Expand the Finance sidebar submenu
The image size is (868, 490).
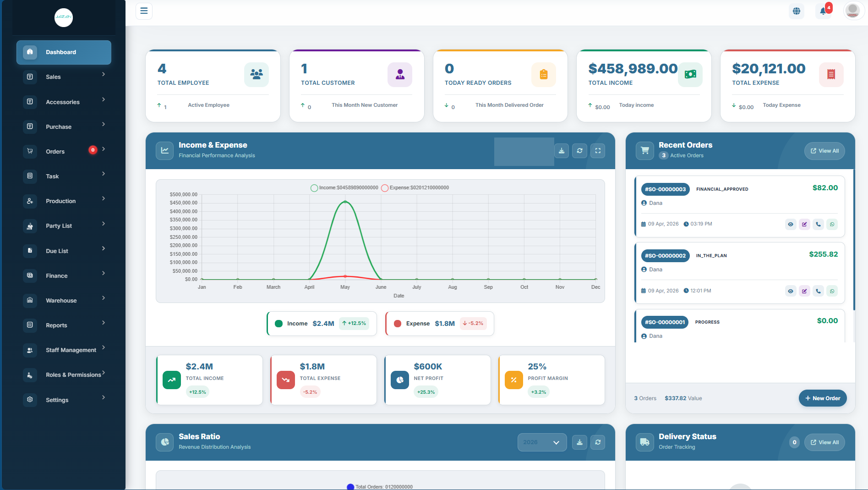[x=64, y=275]
